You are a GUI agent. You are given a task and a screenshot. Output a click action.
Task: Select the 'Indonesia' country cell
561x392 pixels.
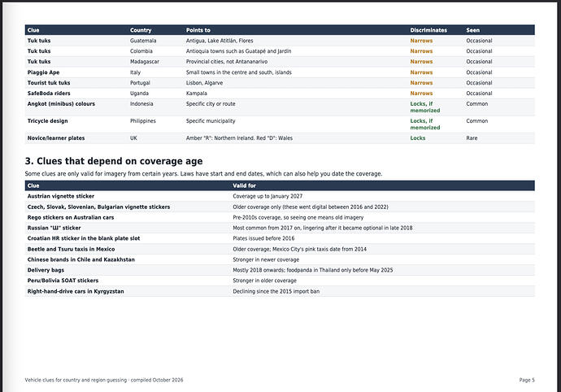click(x=141, y=104)
